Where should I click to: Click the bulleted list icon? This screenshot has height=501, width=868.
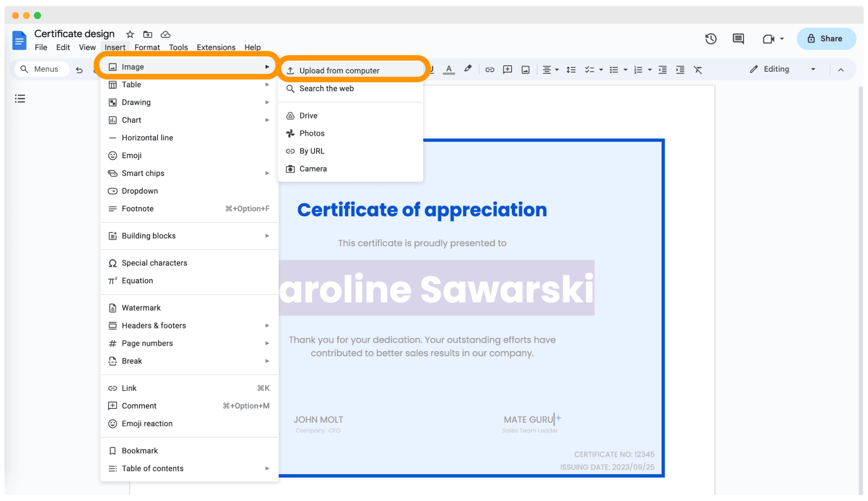tap(614, 70)
